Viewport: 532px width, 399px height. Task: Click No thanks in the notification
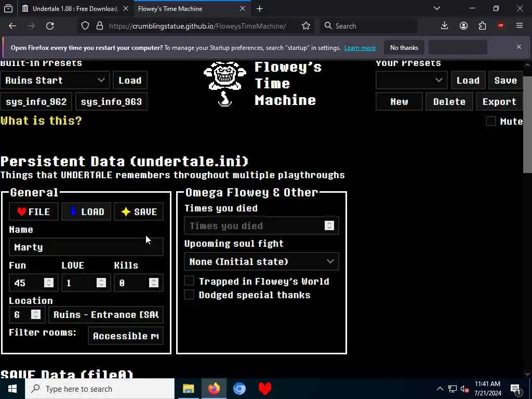pyautogui.click(x=404, y=47)
